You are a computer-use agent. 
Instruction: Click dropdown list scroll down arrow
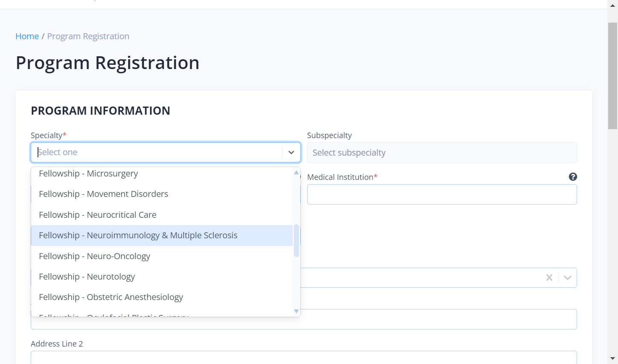pyautogui.click(x=296, y=312)
